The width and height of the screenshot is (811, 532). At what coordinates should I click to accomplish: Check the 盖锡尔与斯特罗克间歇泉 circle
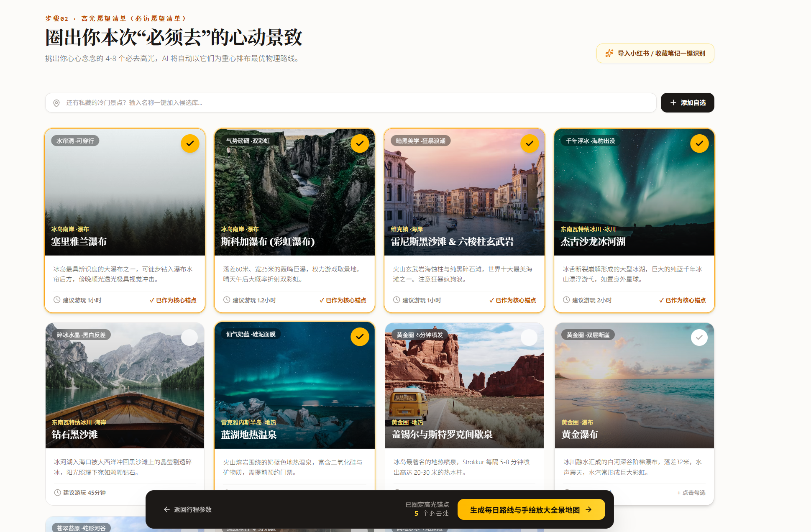[x=529, y=337]
